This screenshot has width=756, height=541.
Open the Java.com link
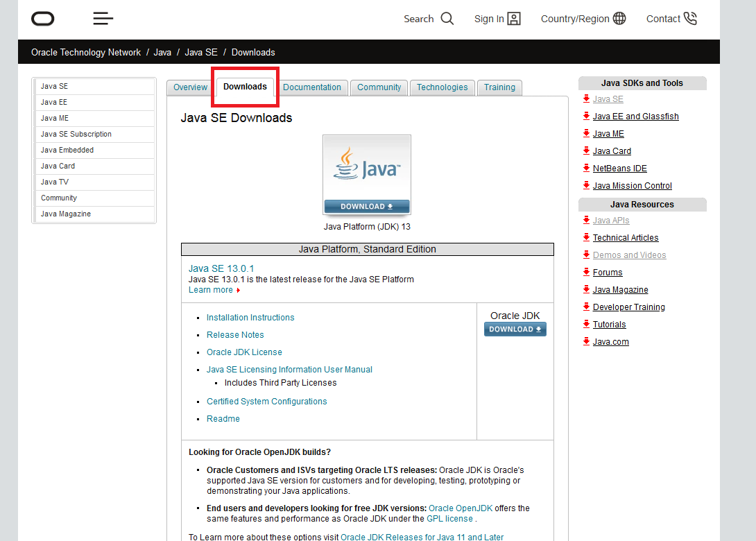point(611,342)
